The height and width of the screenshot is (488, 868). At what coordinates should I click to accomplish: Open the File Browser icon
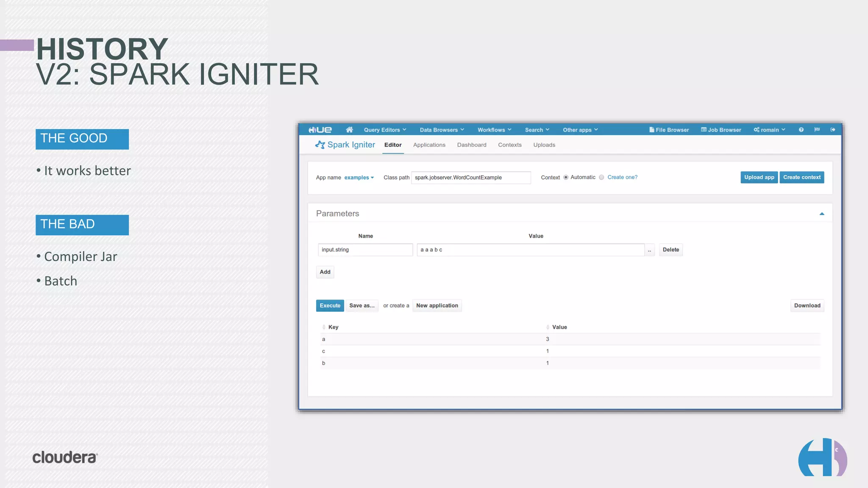[x=652, y=130]
